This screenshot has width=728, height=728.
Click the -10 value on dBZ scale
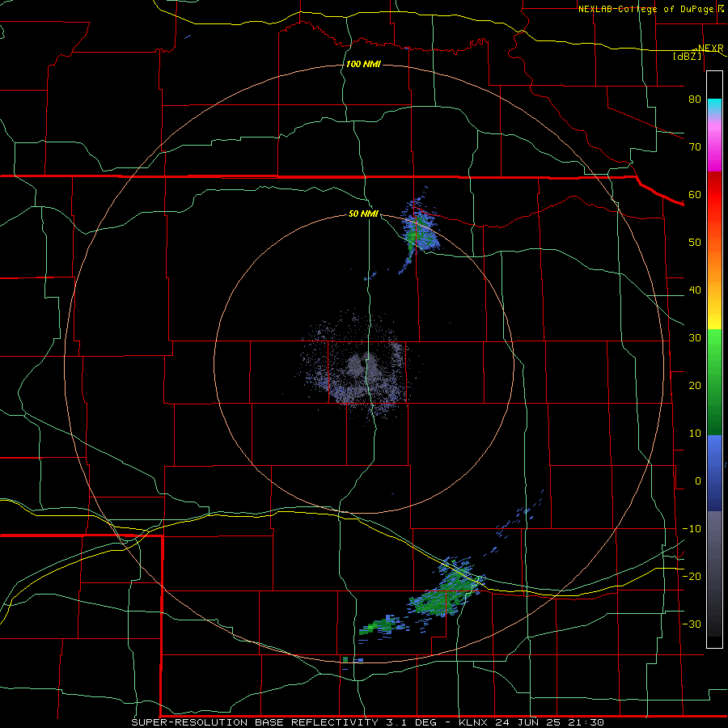click(x=692, y=529)
